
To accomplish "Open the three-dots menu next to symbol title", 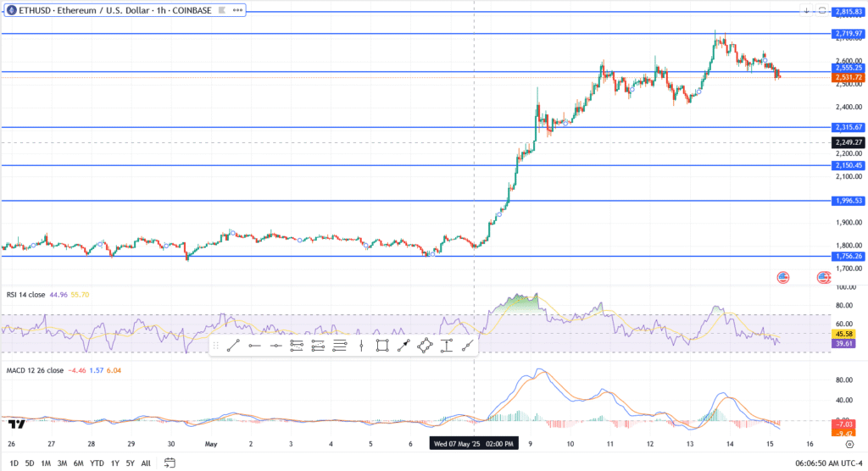I will (x=237, y=10).
